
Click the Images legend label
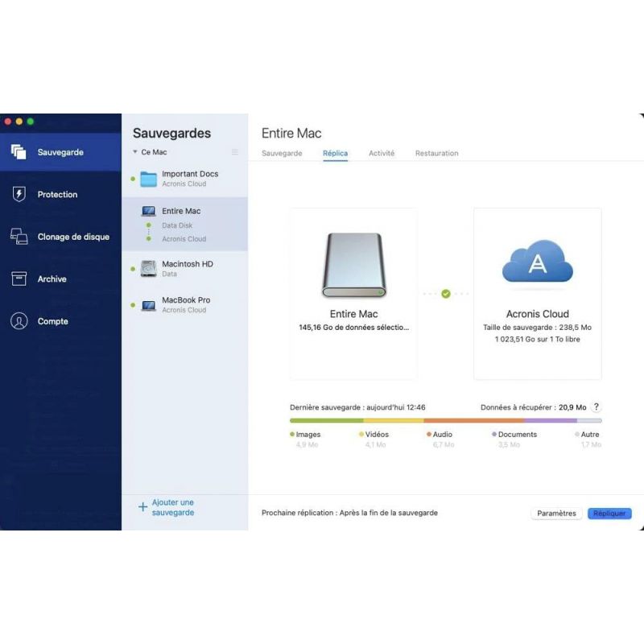point(308,435)
